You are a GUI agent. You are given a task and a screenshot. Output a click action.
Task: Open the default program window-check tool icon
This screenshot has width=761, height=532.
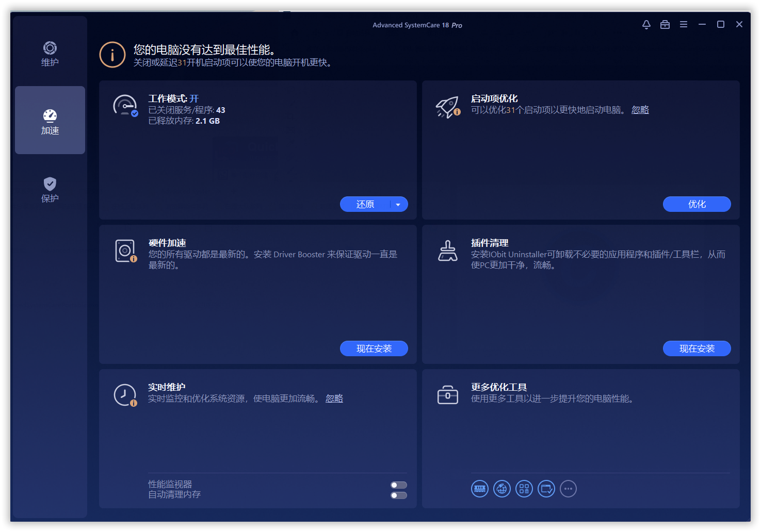[546, 489]
